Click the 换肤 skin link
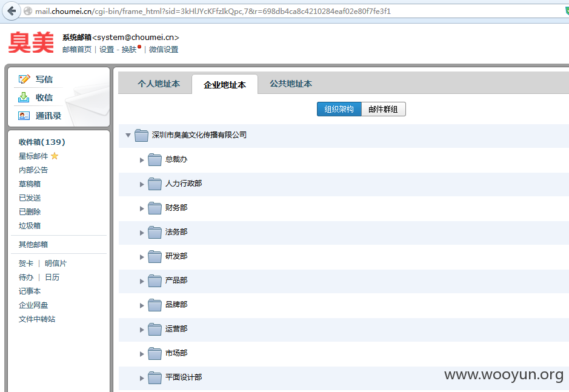The image size is (569, 392). pos(129,49)
